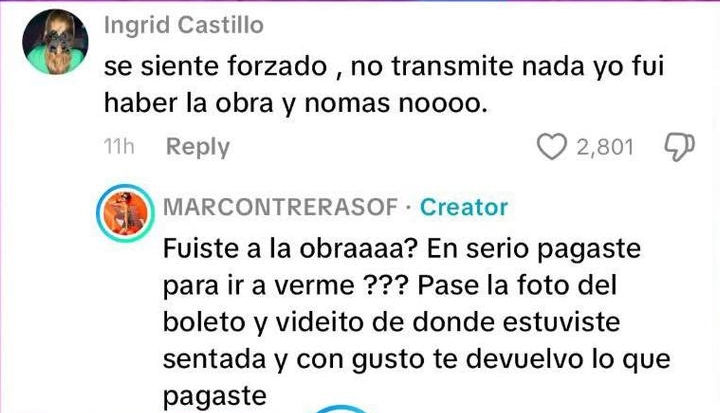Select the line 'boleto y videito de donde estuviste'
Screen dimensions: 720x413
391,322
